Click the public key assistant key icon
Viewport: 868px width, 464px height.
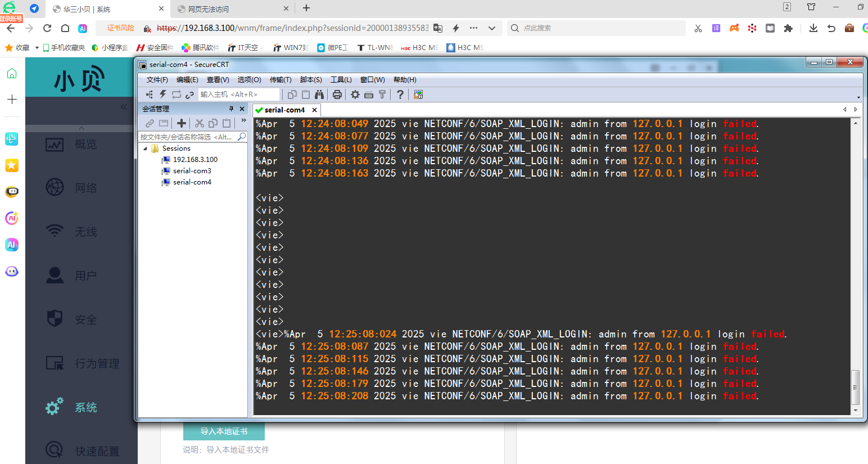(382, 94)
